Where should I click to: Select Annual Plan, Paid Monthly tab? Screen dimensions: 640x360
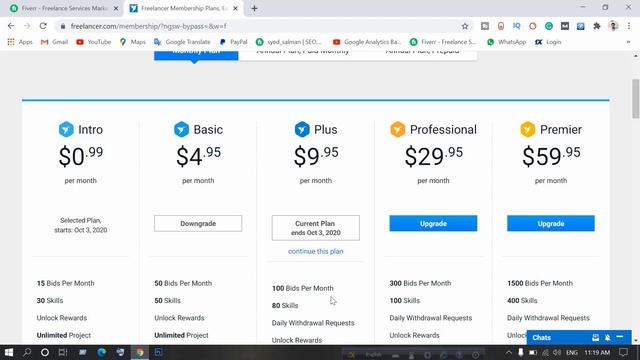click(303, 55)
